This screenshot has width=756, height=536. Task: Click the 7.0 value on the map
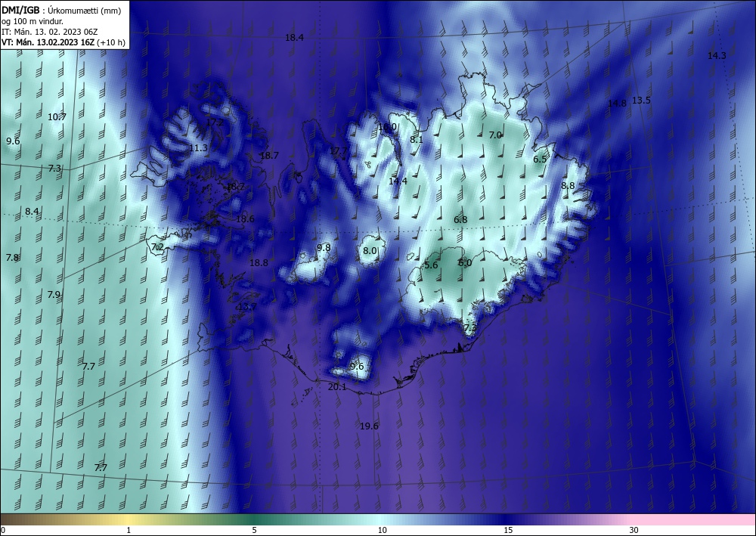(496, 135)
